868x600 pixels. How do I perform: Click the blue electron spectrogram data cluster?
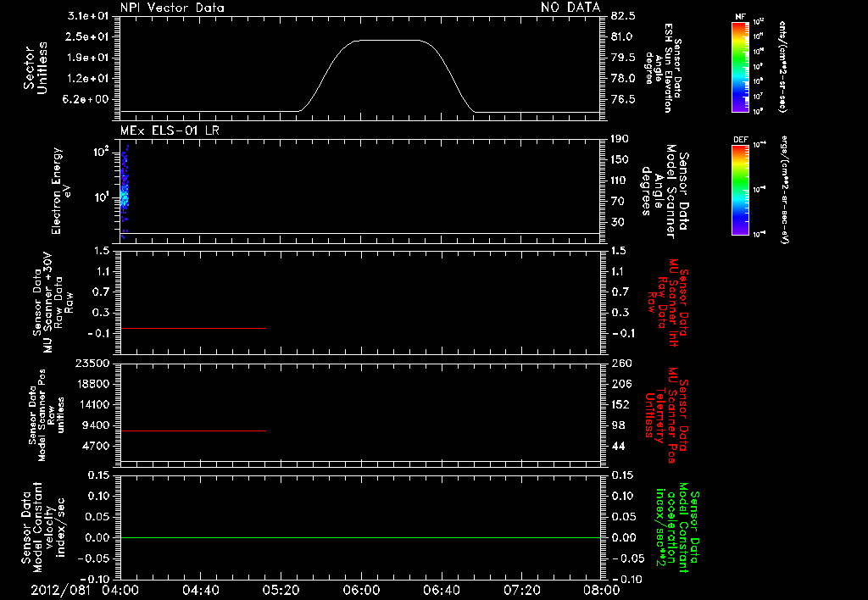pyautogui.click(x=125, y=191)
